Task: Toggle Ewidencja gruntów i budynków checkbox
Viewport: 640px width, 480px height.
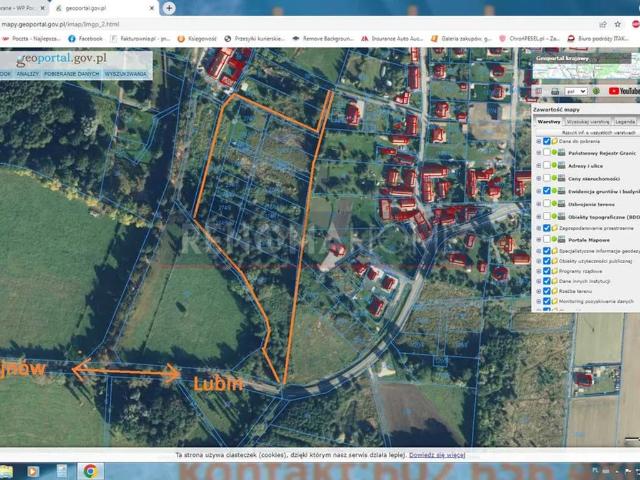Action: (546, 191)
